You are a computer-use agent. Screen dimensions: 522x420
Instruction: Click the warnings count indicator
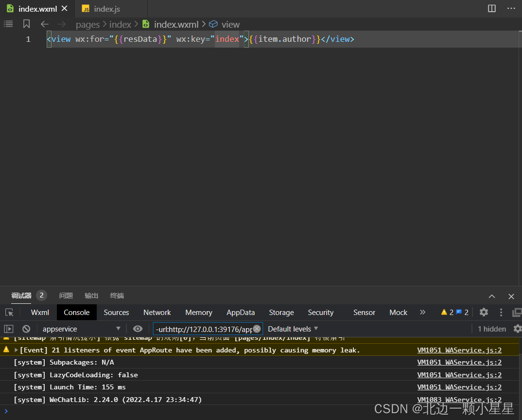click(447, 313)
